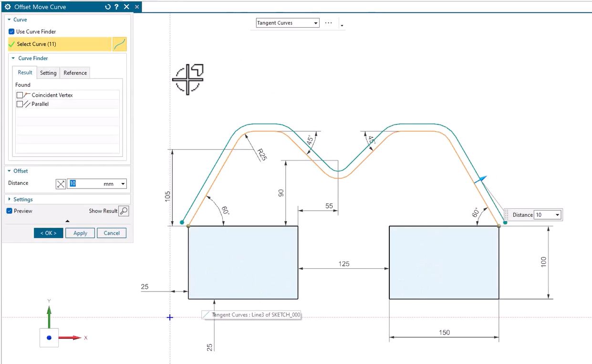Click the reverse direction icon beside Distance

click(x=61, y=184)
